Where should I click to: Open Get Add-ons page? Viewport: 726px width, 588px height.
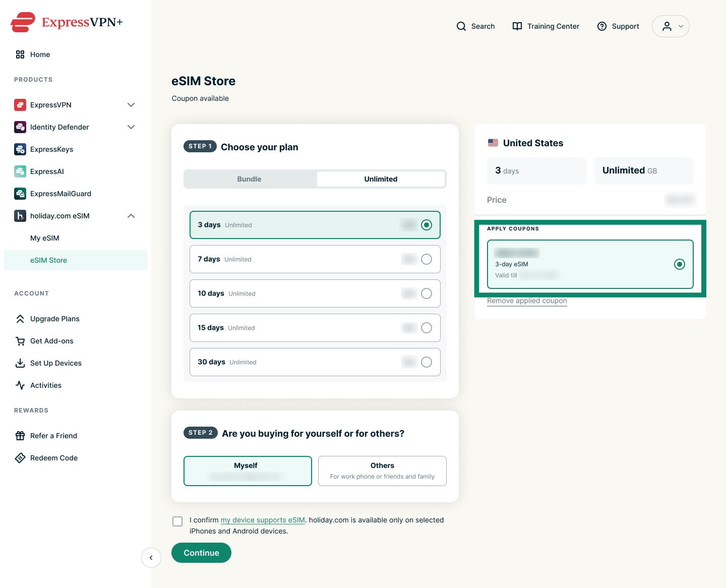(x=52, y=341)
